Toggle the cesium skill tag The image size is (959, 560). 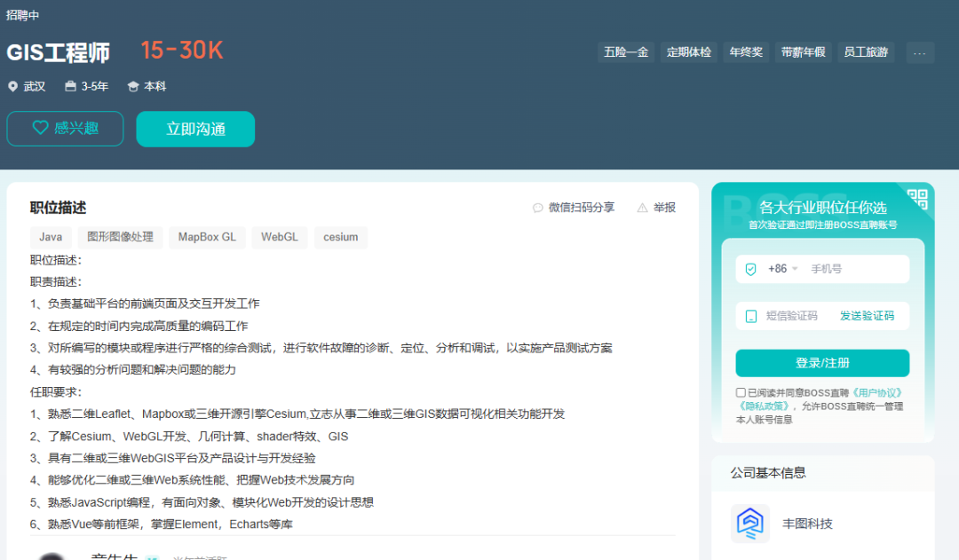340,237
